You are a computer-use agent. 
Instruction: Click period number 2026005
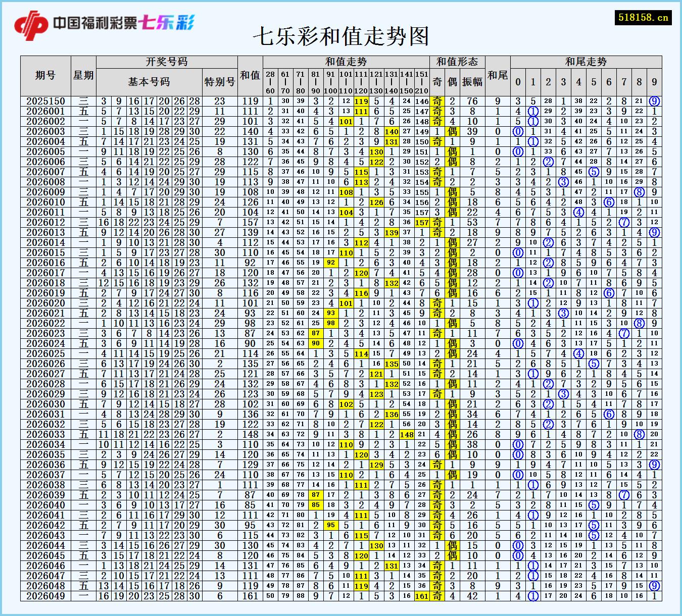point(45,152)
